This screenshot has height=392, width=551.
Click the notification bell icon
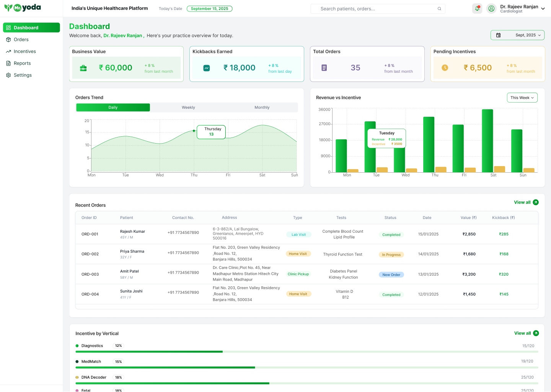pyautogui.click(x=477, y=8)
